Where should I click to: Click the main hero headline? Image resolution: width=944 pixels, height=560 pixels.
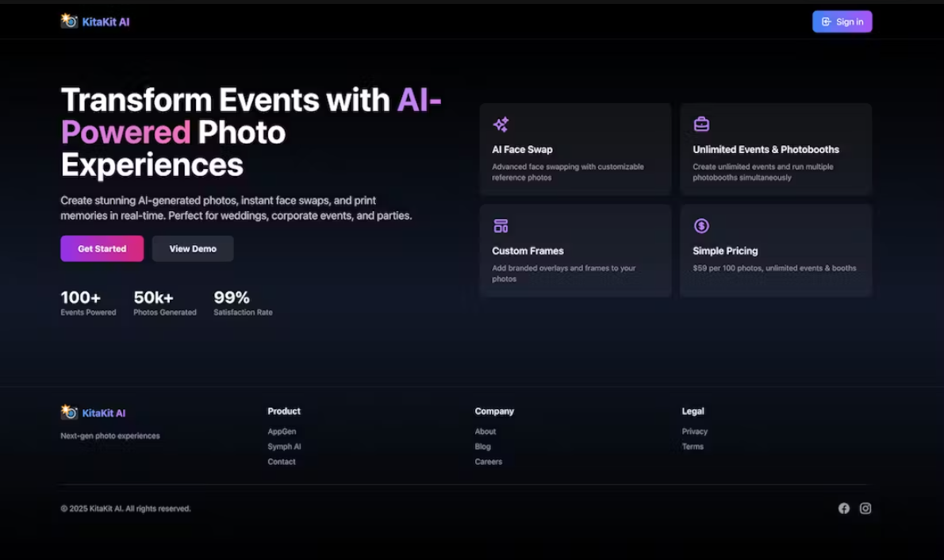[x=251, y=132]
